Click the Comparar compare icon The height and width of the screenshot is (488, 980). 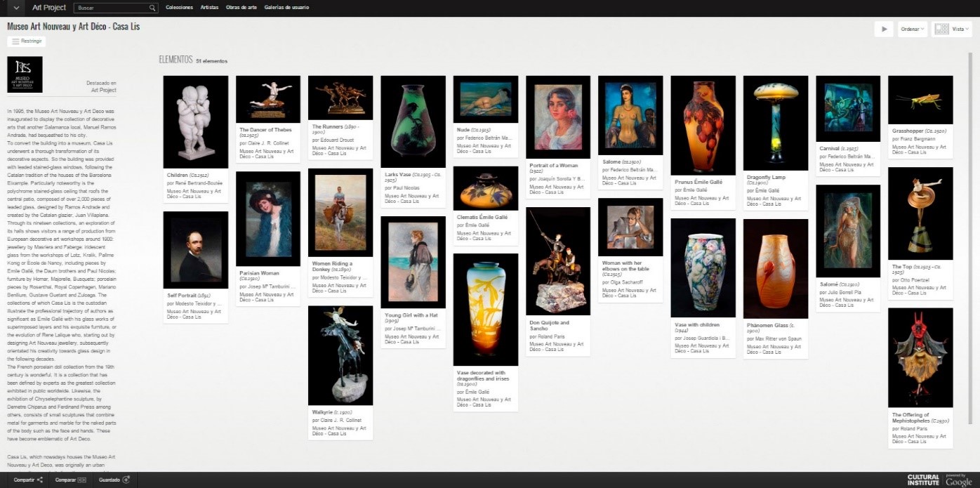click(81, 480)
